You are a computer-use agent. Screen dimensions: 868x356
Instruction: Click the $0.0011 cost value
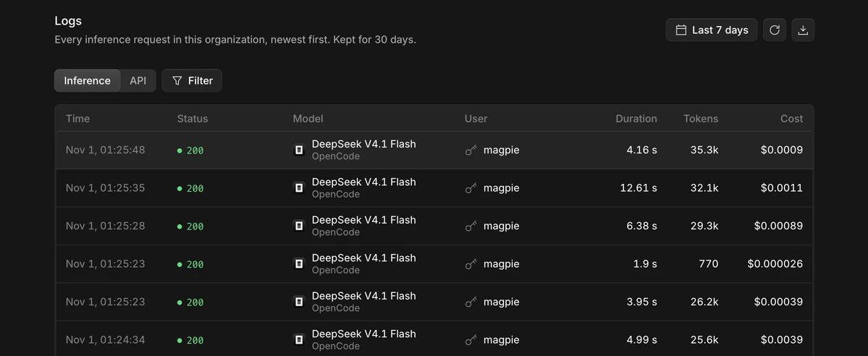click(x=782, y=188)
